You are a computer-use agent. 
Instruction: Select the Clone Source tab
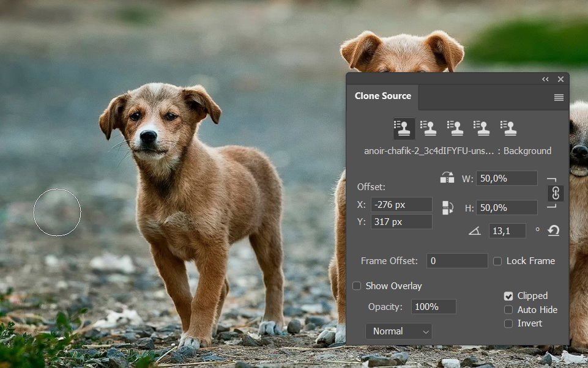click(383, 96)
